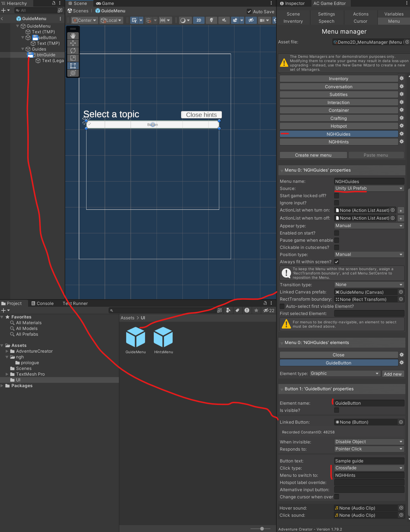Open the Element type Graphic dropdown
410x532 pixels.
point(345,373)
